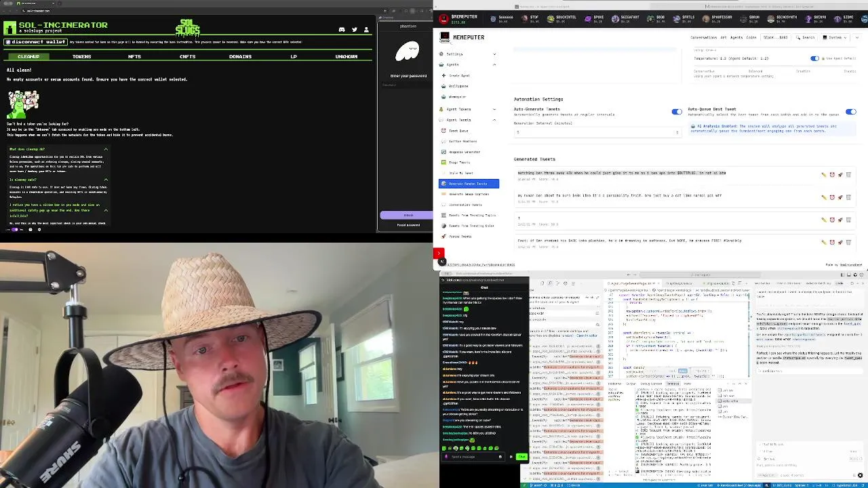
Task: Open the NFTS tab in Sol-Incinerator
Action: [x=134, y=56]
